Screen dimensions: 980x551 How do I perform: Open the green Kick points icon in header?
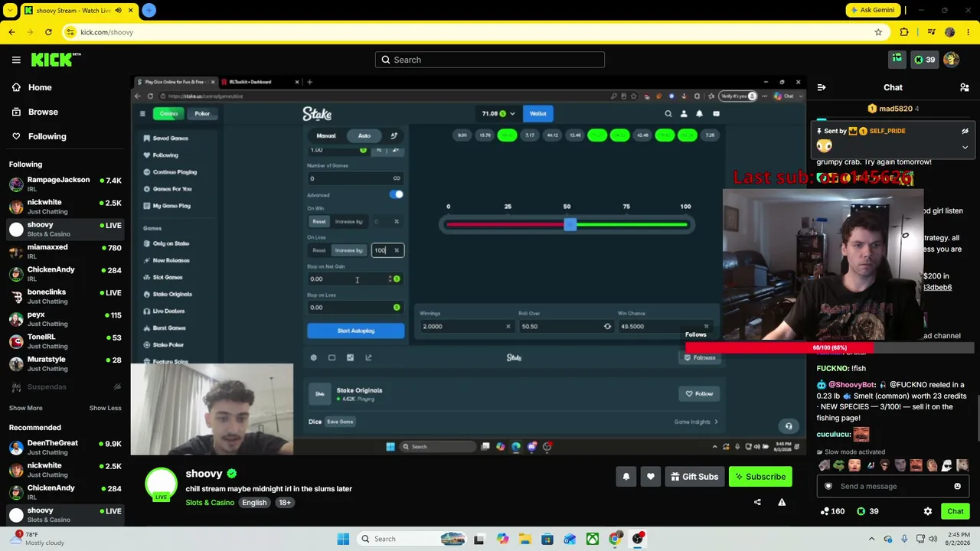(x=924, y=60)
